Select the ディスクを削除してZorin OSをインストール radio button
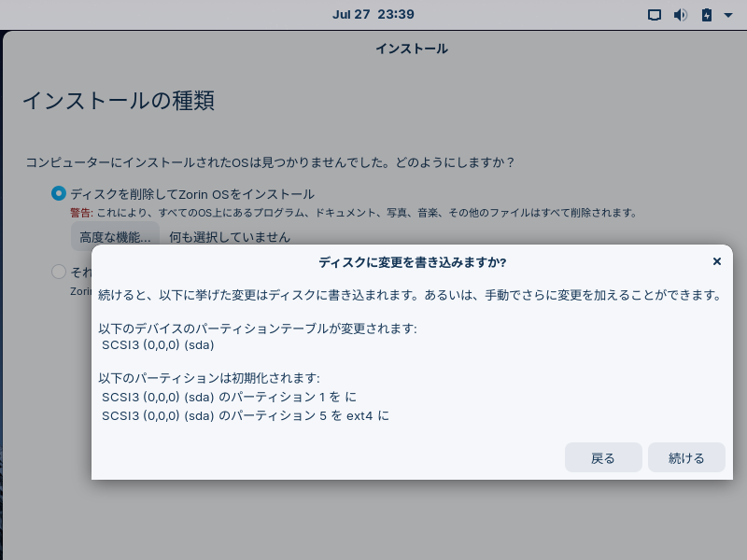 pos(59,193)
